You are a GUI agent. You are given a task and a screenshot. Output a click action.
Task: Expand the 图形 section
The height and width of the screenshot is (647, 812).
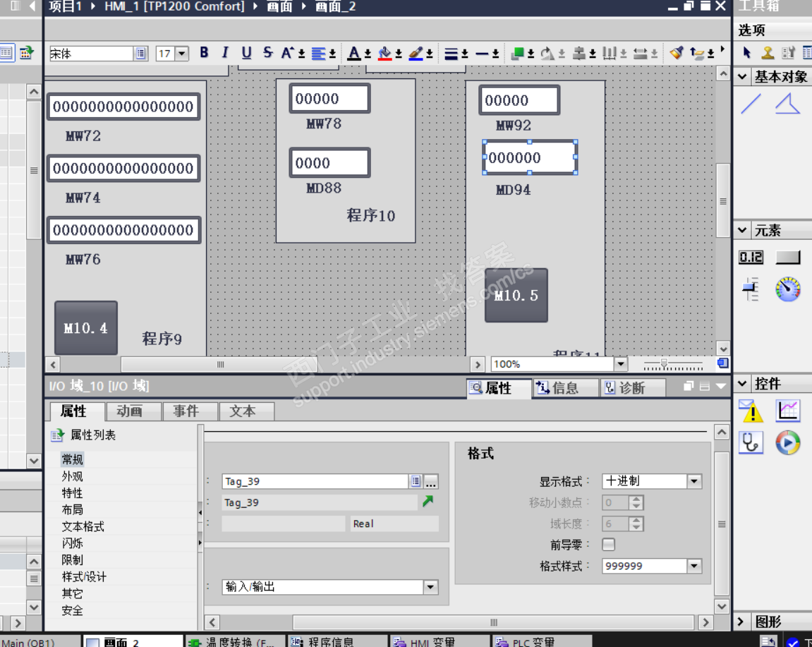point(741,622)
